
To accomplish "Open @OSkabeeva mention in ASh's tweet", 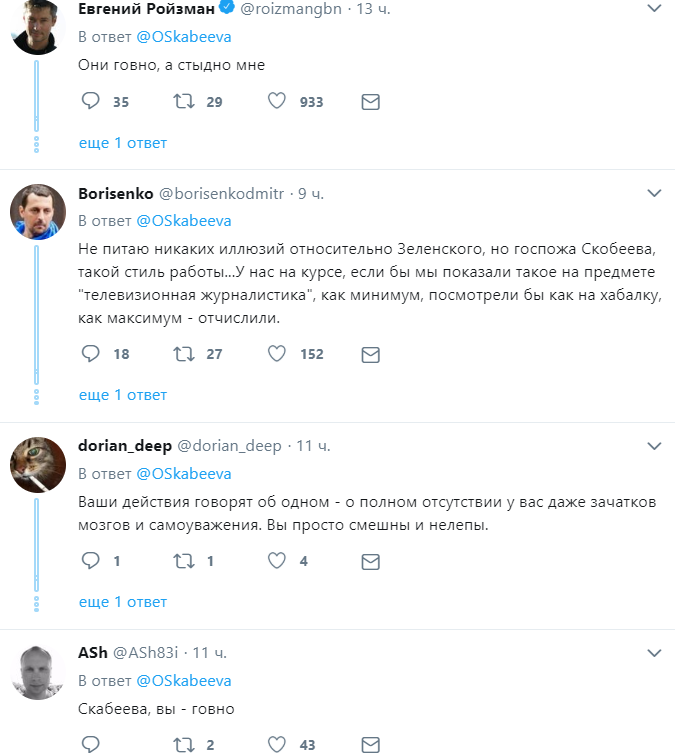I will click(x=184, y=681).
